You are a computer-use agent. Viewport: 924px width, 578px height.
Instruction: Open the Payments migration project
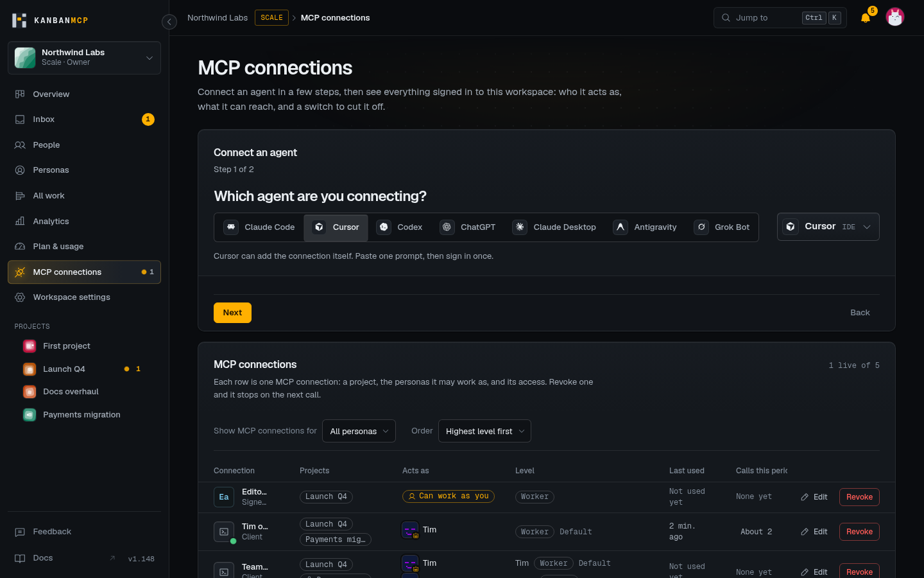coord(84,415)
